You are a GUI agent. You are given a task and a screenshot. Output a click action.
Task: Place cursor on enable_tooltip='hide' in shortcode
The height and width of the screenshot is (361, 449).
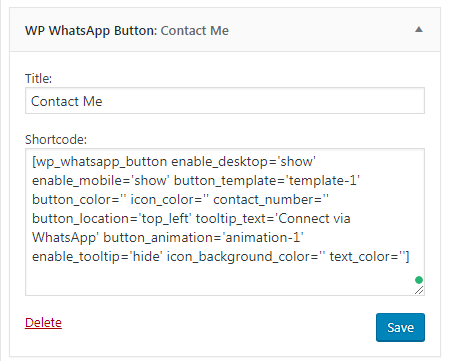(x=97, y=256)
